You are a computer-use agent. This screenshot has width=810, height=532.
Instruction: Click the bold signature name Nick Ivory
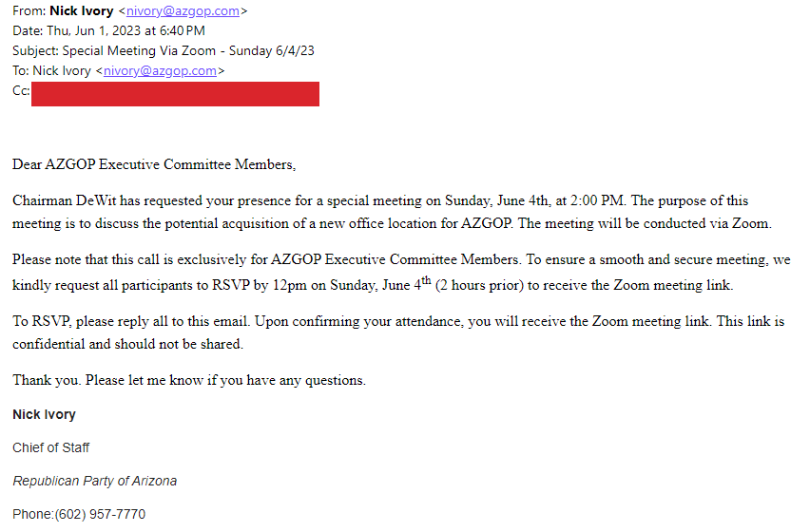pos(45,414)
